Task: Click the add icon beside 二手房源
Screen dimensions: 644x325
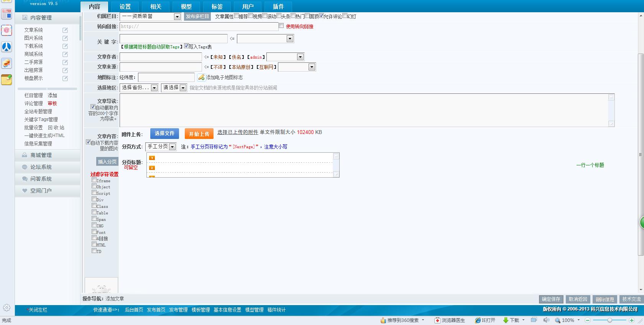Action: pos(65,62)
